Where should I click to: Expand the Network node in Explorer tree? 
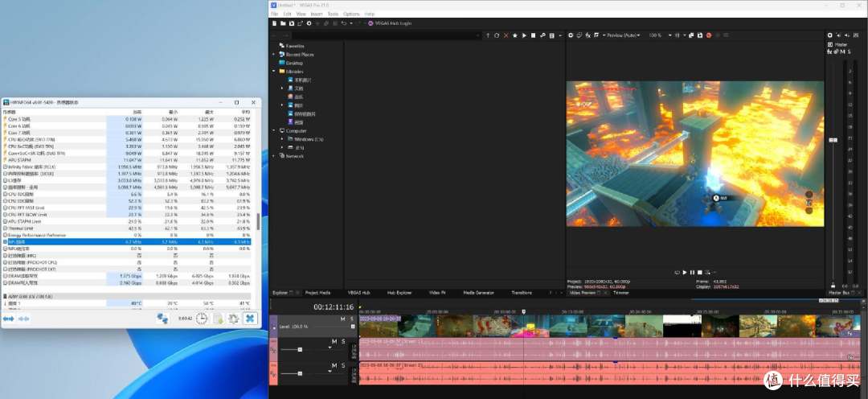pyautogui.click(x=274, y=156)
